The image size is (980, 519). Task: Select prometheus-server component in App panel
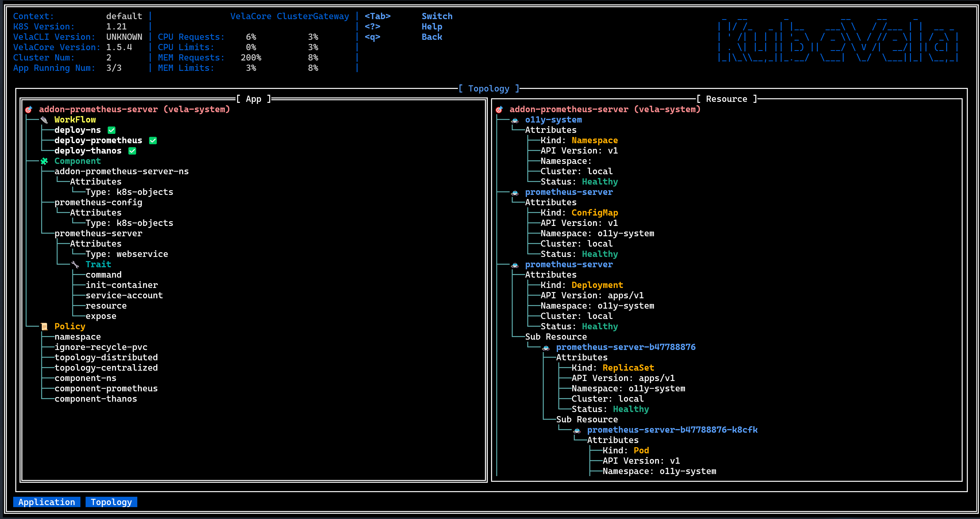[98, 233]
